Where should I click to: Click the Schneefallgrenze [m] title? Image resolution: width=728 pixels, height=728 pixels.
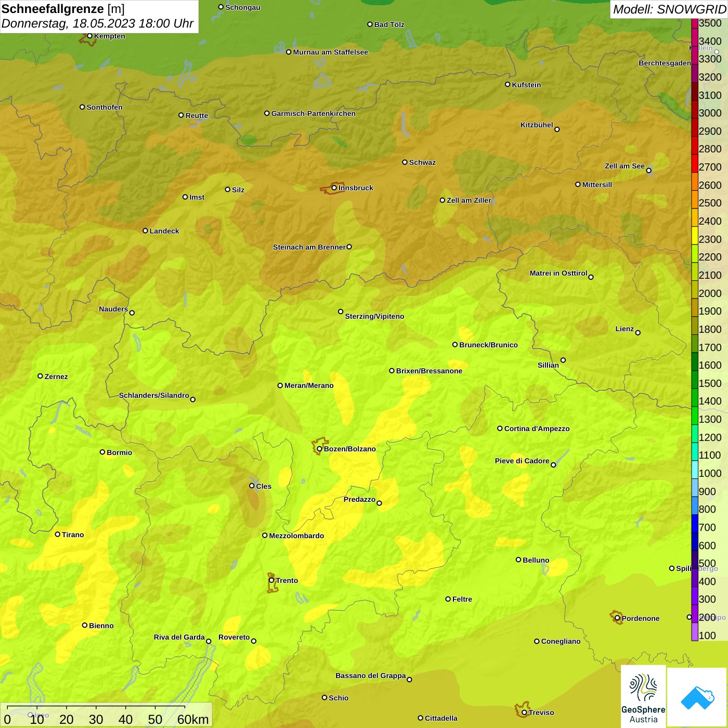pos(63,9)
